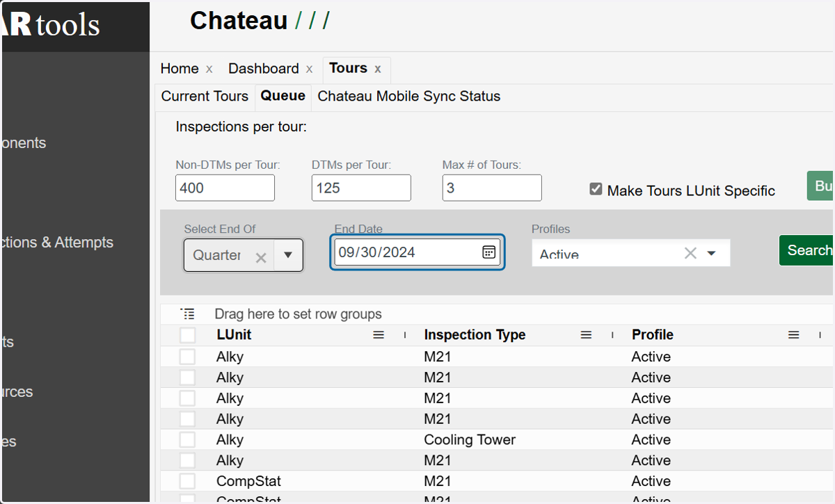Select the Tours tab
Image resolution: width=835 pixels, height=504 pixels.
click(348, 68)
